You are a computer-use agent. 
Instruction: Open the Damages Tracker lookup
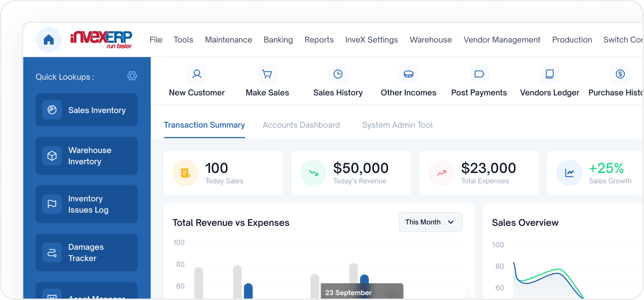click(87, 253)
